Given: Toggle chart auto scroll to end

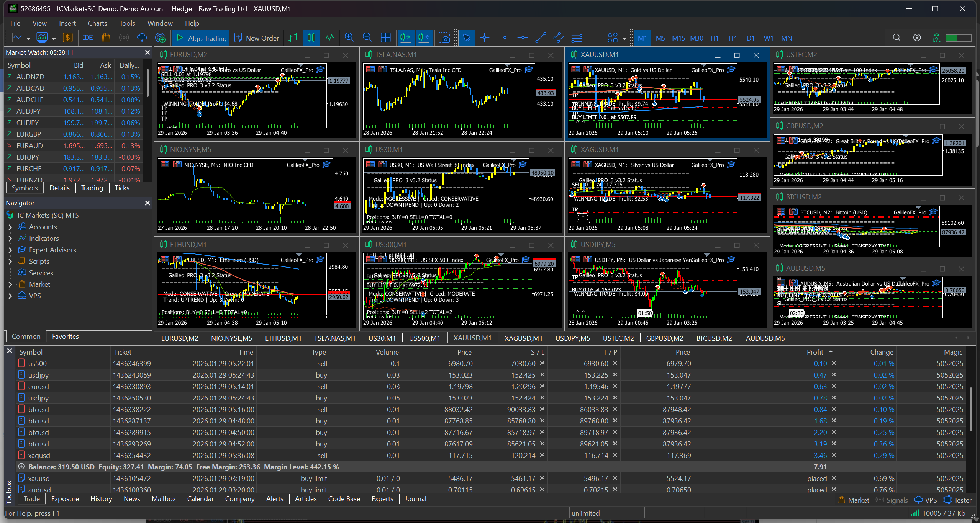Looking at the screenshot, I should [405, 38].
